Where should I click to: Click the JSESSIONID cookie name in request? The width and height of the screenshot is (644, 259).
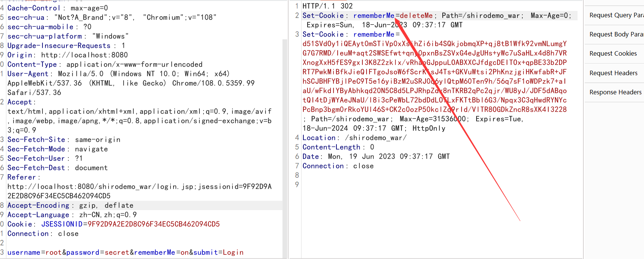click(x=62, y=224)
